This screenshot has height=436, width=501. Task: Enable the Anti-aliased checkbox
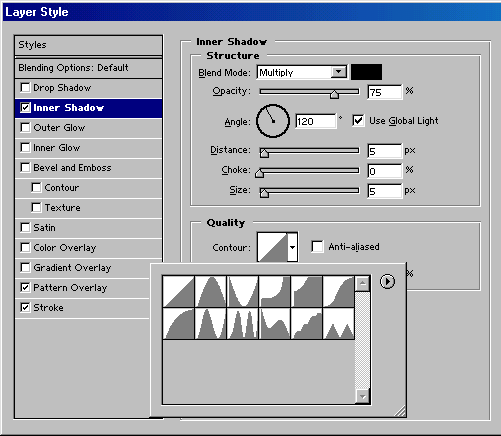click(317, 247)
